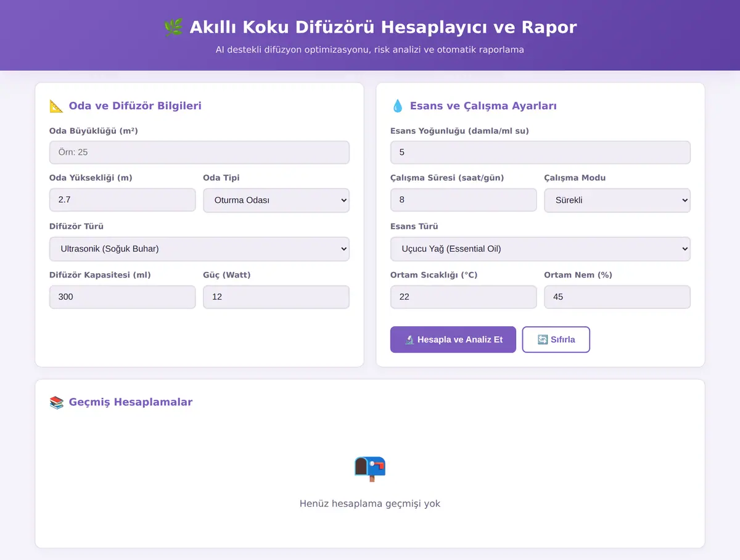Focus the Esans Yoğunluğu field showing 5
This screenshot has height=560, width=740.
pos(540,152)
